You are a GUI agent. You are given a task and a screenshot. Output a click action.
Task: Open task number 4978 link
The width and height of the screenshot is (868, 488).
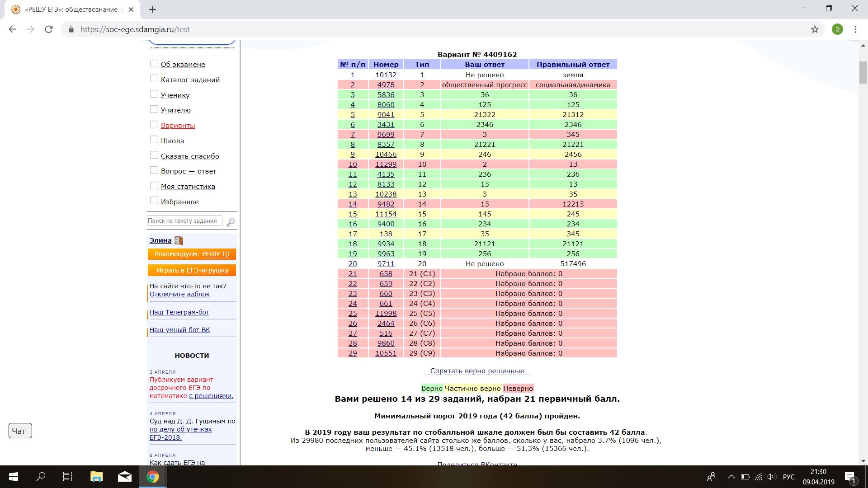(x=386, y=85)
